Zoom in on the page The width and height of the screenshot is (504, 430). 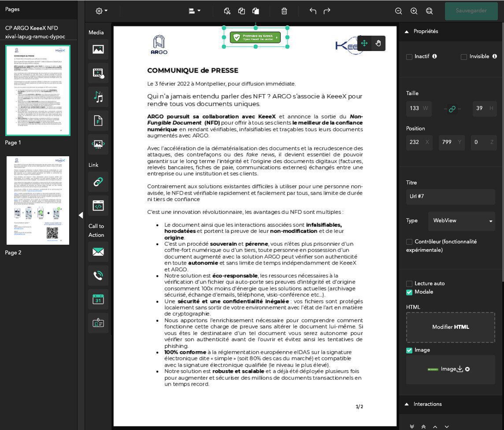[x=414, y=11]
